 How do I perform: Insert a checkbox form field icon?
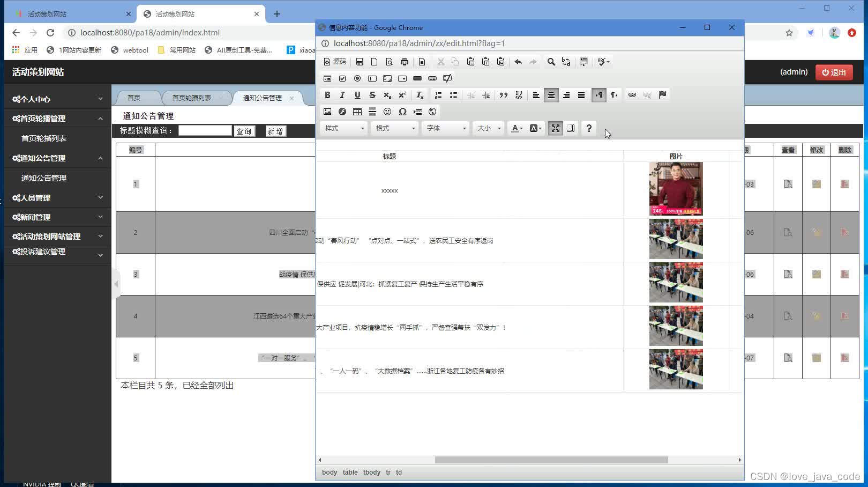coord(342,78)
